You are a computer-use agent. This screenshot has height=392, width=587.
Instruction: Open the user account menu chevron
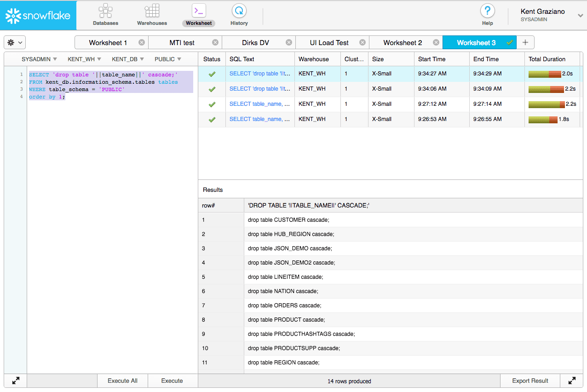tap(580, 16)
